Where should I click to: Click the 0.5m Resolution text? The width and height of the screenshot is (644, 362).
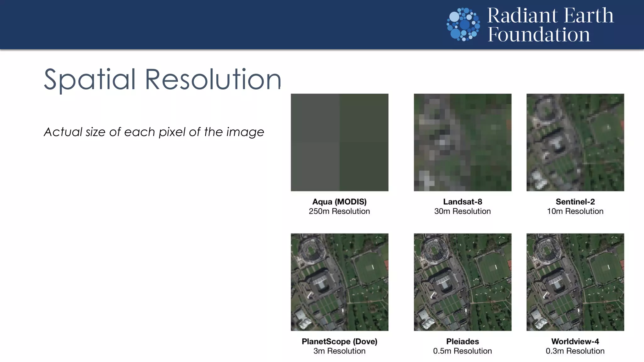[x=463, y=351]
